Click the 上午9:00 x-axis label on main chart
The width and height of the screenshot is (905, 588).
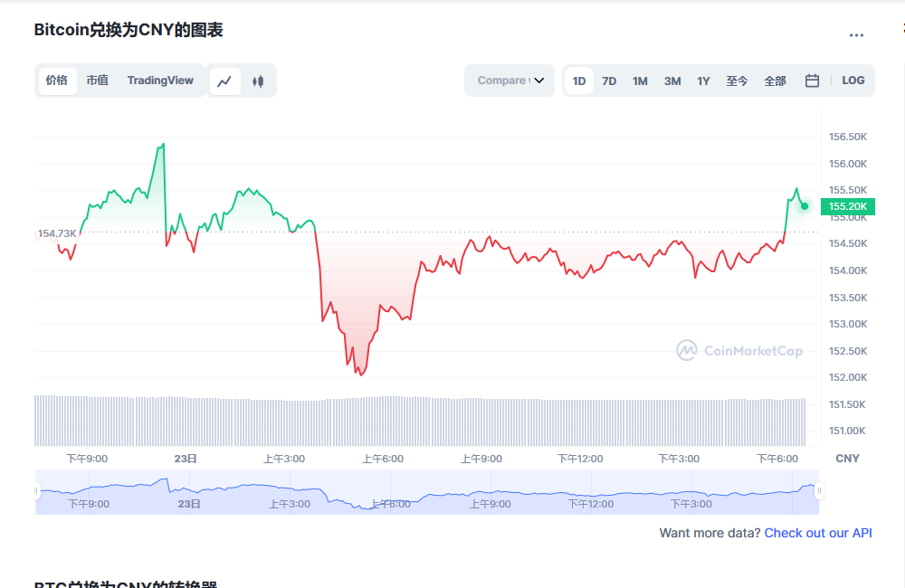tap(481, 459)
